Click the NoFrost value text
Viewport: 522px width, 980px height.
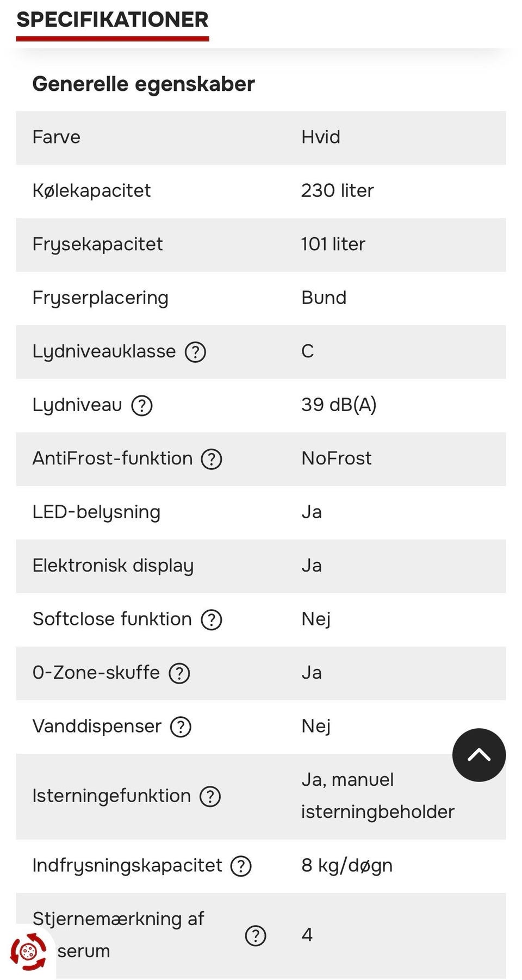(337, 458)
